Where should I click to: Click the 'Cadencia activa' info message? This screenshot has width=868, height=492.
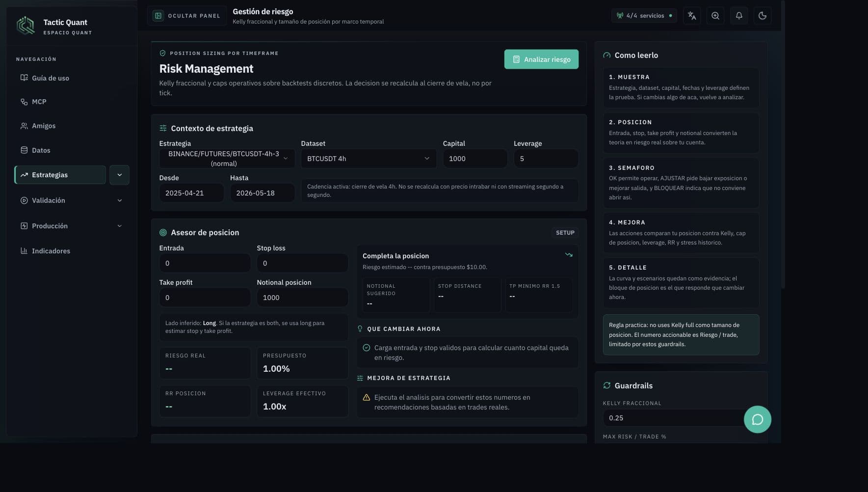tap(440, 191)
